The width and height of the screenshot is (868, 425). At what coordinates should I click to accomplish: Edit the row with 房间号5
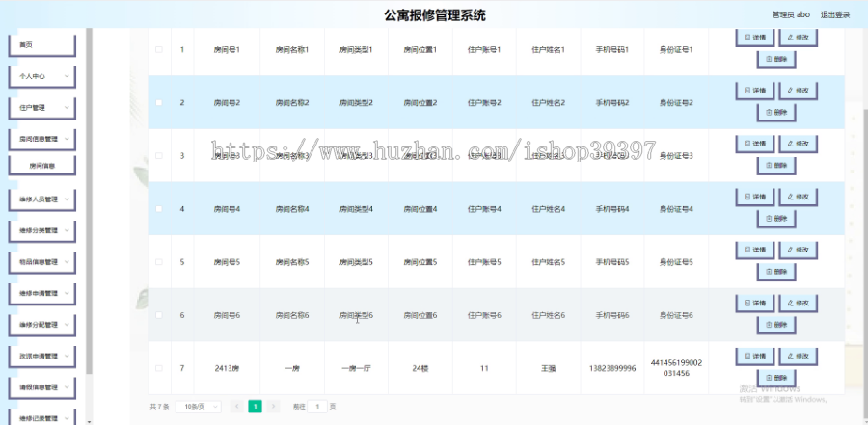point(798,251)
